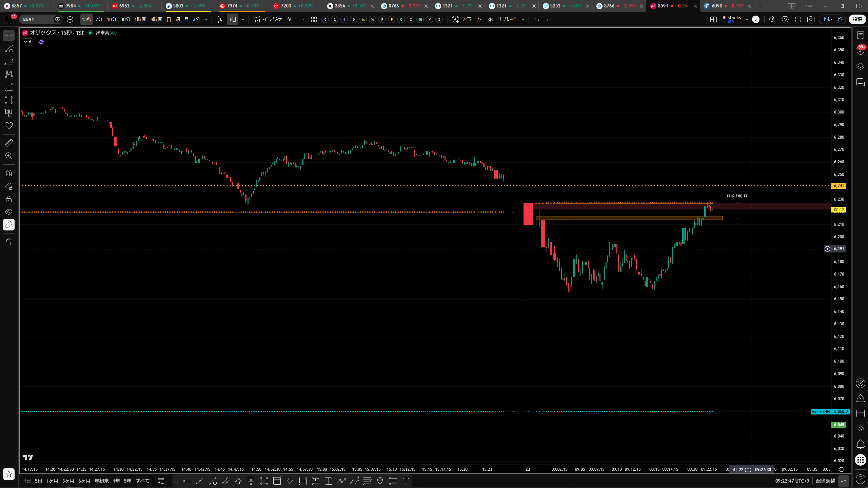Viewport: 868px width, 488px height.
Task: Open the watchlist panel icon
Action: 860,35
